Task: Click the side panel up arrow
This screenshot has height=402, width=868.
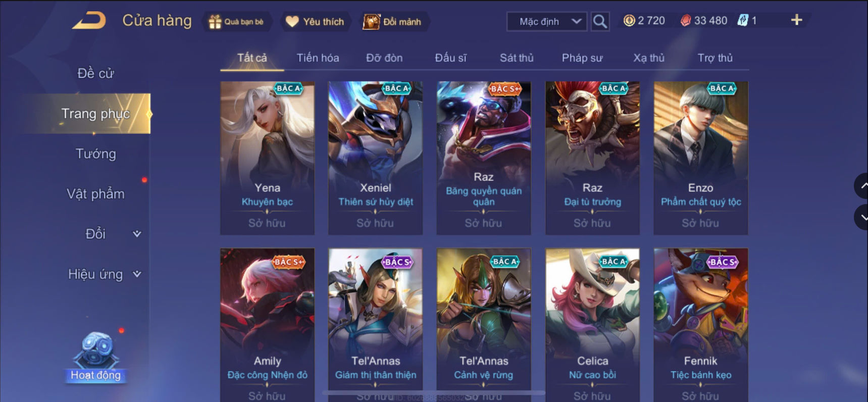Action: click(862, 186)
